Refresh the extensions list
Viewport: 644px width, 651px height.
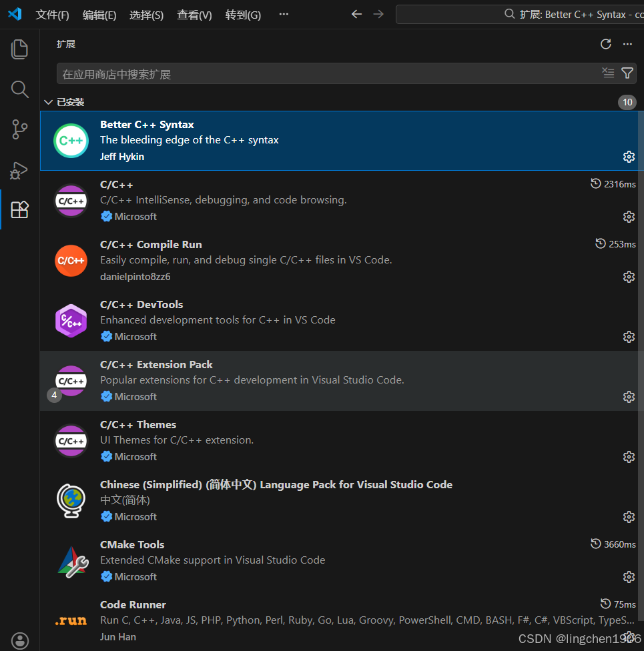click(x=606, y=44)
